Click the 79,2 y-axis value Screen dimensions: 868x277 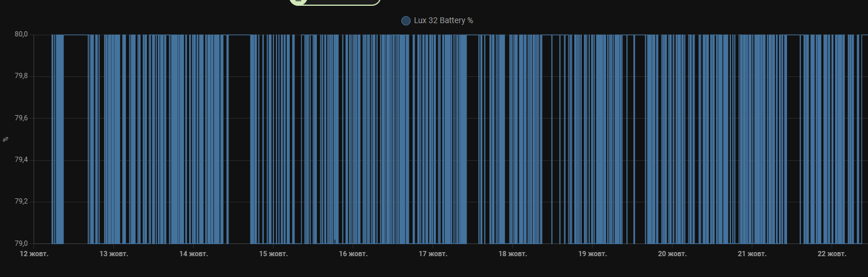click(21, 202)
